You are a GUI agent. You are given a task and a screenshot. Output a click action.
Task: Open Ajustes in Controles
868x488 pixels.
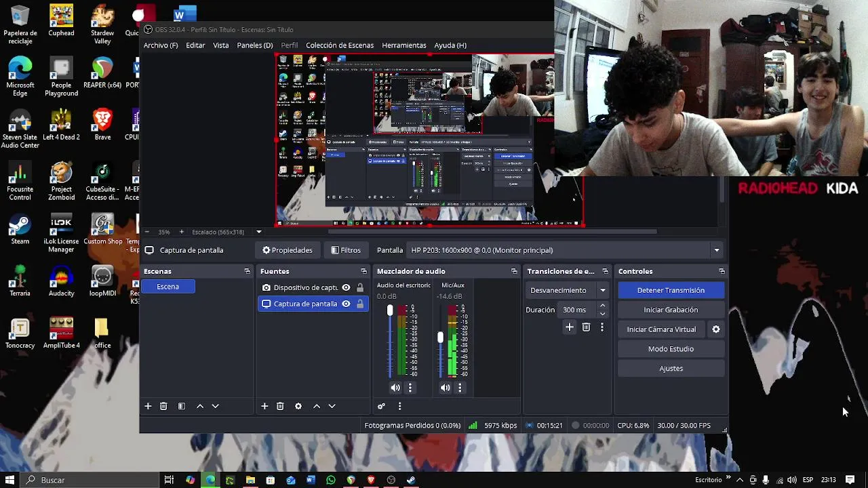coord(671,369)
